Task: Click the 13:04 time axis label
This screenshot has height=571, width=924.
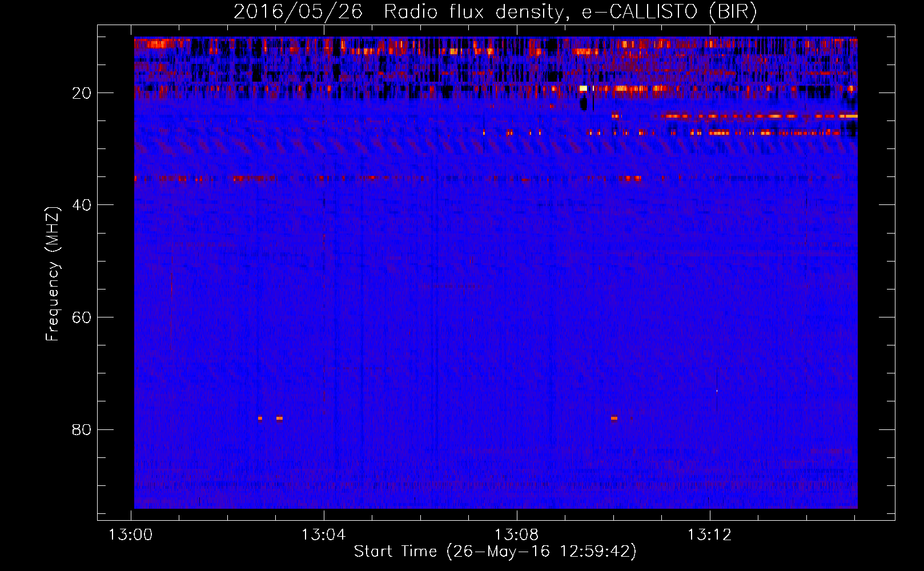Action: [324, 535]
